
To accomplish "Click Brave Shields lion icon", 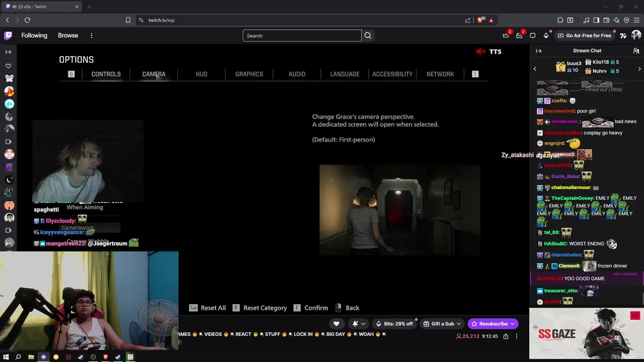I will pyautogui.click(x=480, y=20).
